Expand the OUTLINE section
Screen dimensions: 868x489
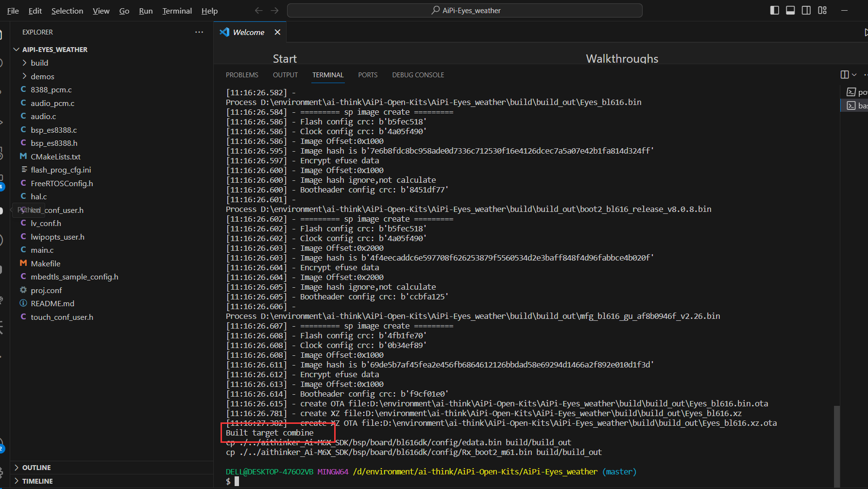112,468
